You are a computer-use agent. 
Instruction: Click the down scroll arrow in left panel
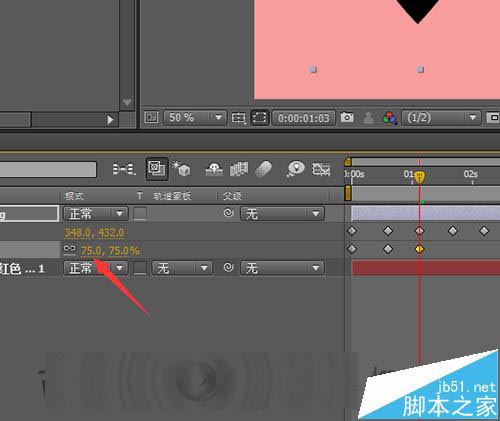[127, 102]
